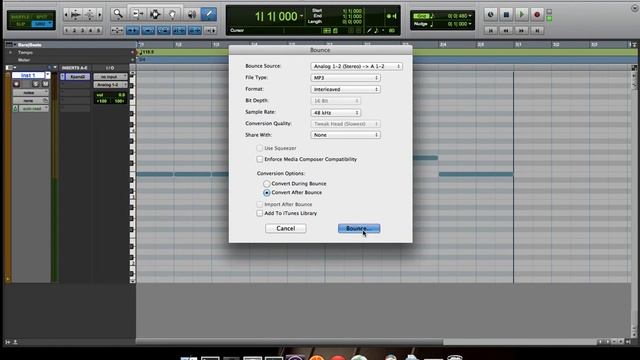Open Format Interleaved dropdown
Screen dimensions: 640x360
[x=346, y=89]
